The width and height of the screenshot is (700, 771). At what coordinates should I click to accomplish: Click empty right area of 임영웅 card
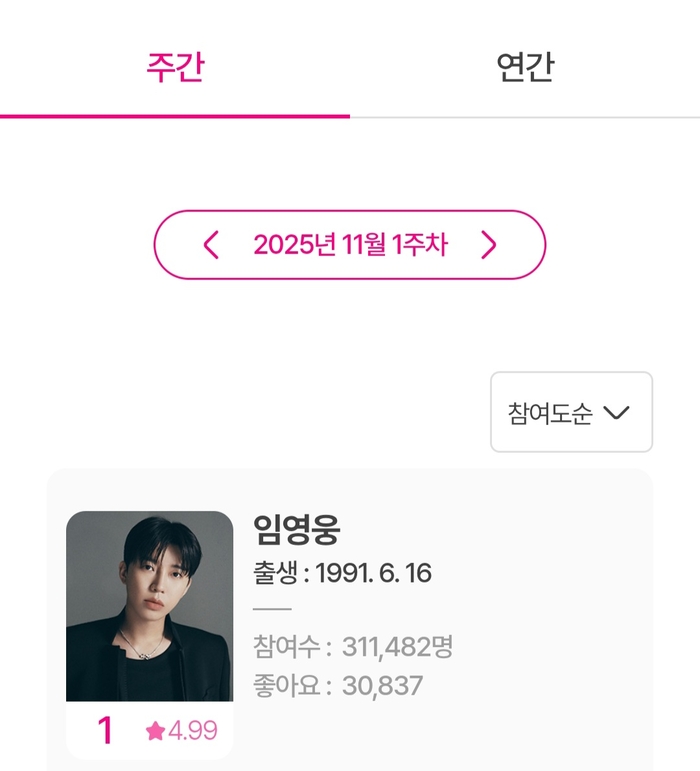pyautogui.click(x=560, y=620)
